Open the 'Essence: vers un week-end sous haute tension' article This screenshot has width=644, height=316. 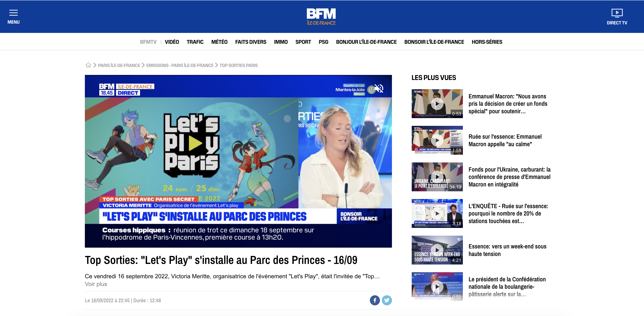[x=507, y=250]
